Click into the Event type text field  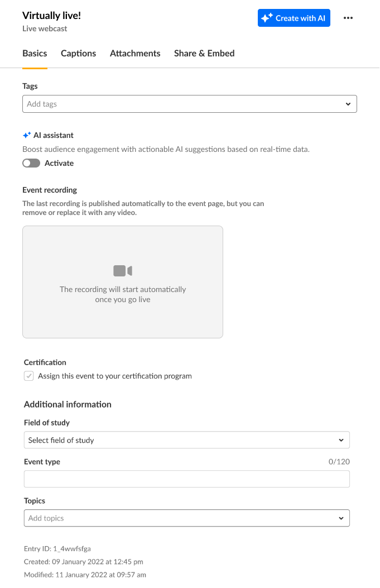tap(186, 479)
